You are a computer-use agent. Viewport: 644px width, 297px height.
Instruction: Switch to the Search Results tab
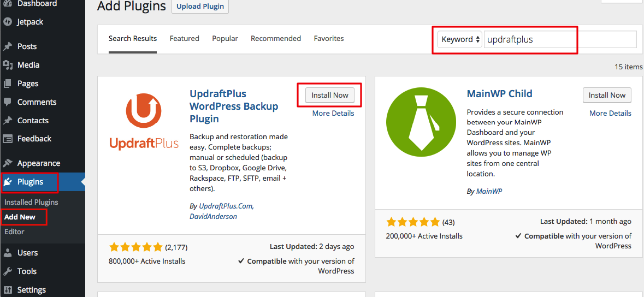(x=133, y=39)
